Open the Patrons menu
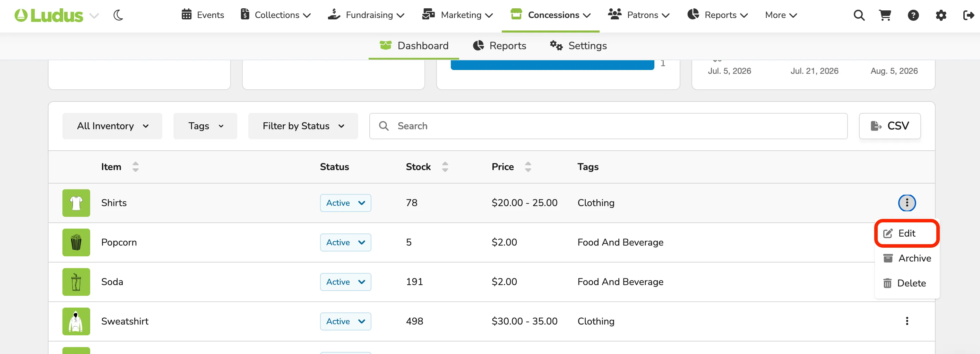 (639, 15)
